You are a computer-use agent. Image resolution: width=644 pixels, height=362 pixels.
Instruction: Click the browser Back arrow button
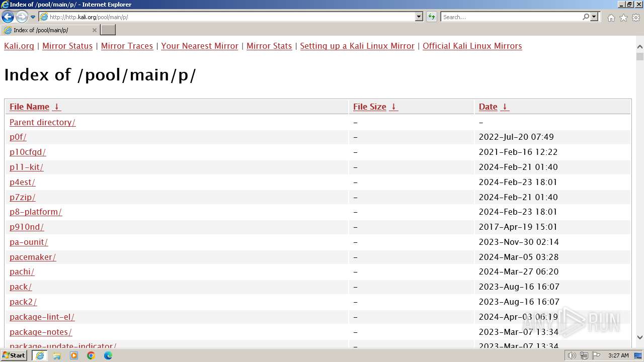pos(8,17)
